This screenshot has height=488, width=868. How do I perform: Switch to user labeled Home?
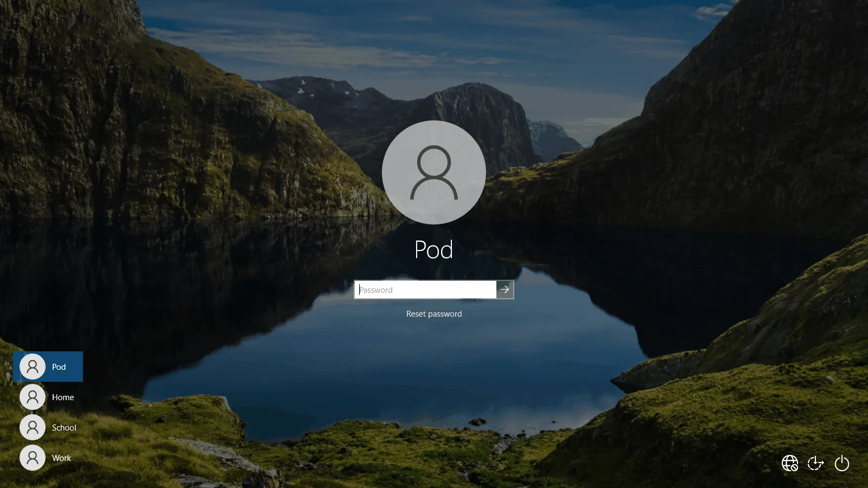tap(63, 397)
